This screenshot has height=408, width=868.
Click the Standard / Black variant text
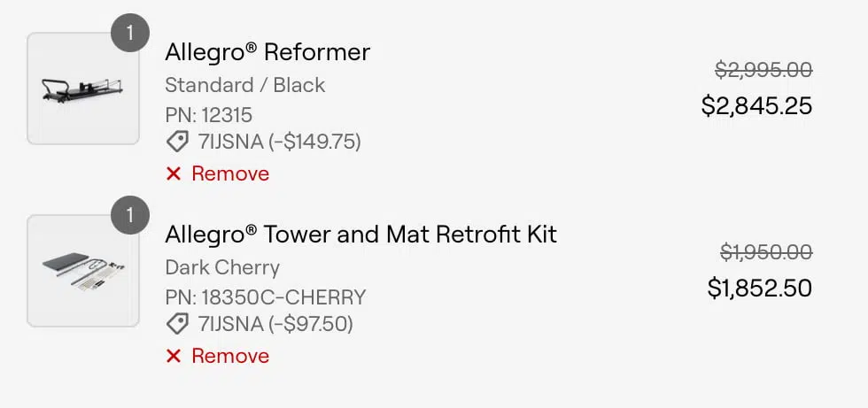[x=245, y=85]
